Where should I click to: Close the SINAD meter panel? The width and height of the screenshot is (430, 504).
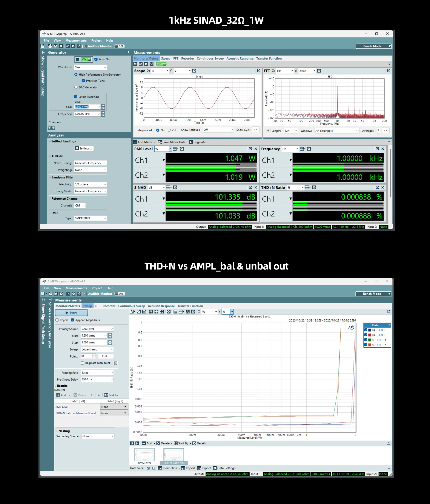(x=256, y=187)
